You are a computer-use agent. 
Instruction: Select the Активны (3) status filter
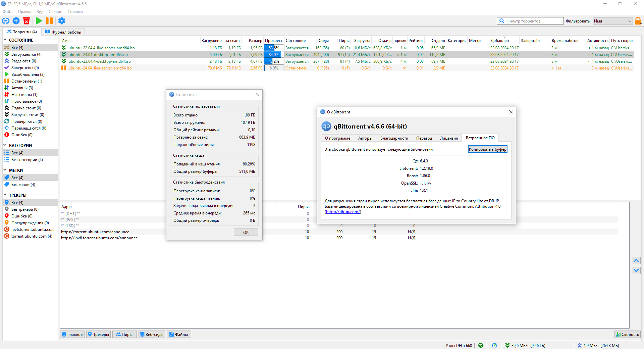31,88
